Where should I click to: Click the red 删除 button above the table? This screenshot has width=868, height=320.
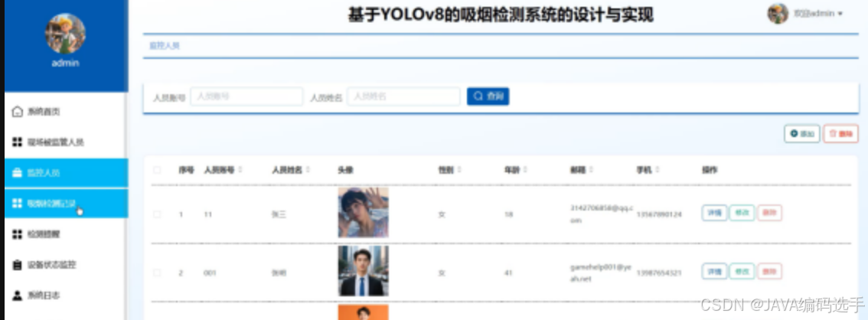point(841,133)
